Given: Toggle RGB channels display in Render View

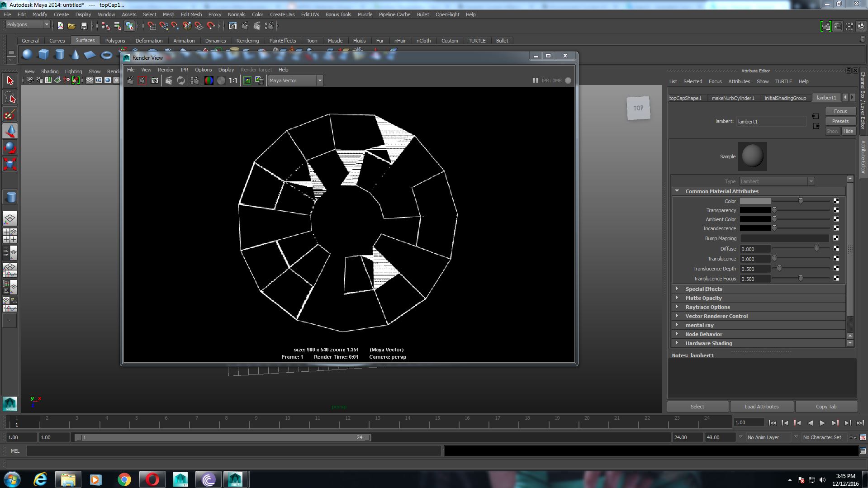Looking at the screenshot, I should coord(209,80).
